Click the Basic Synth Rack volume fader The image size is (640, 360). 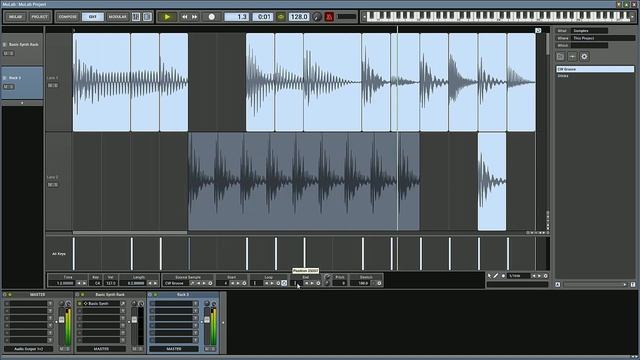(134, 320)
